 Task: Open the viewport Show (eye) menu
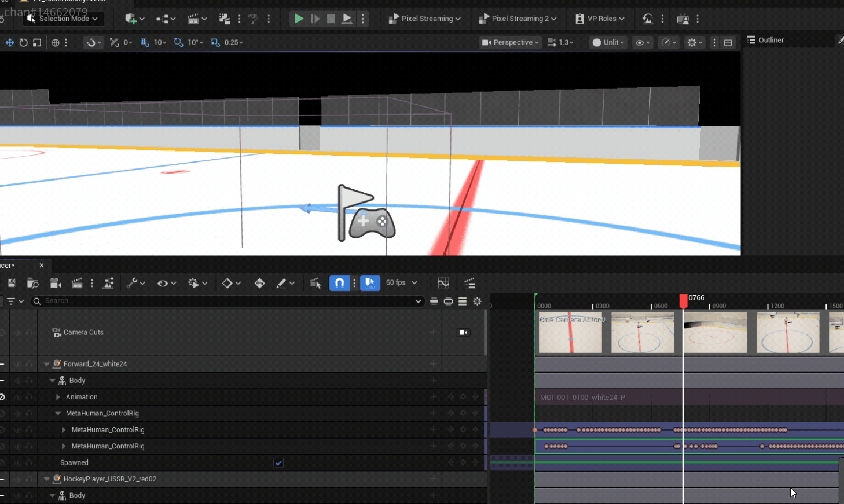643,42
